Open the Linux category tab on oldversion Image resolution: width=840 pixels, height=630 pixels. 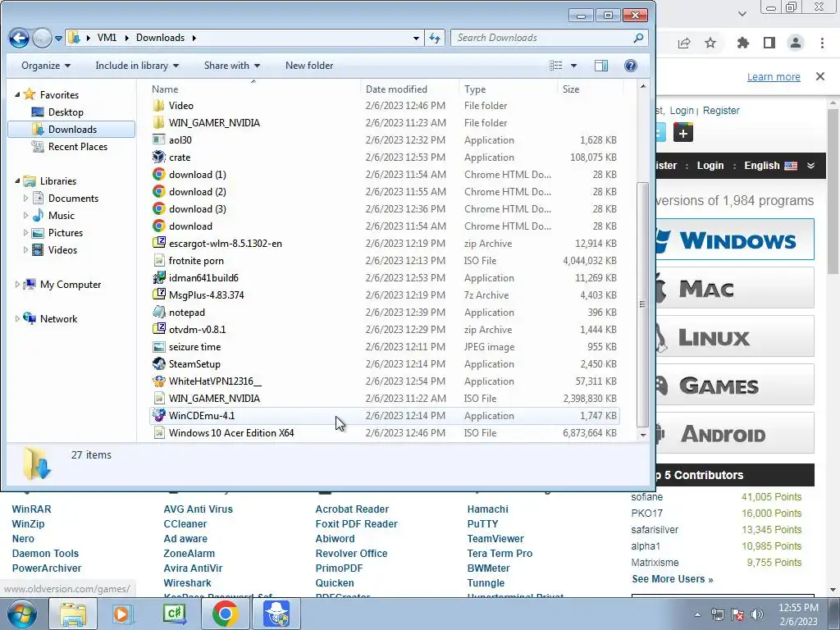click(x=735, y=336)
